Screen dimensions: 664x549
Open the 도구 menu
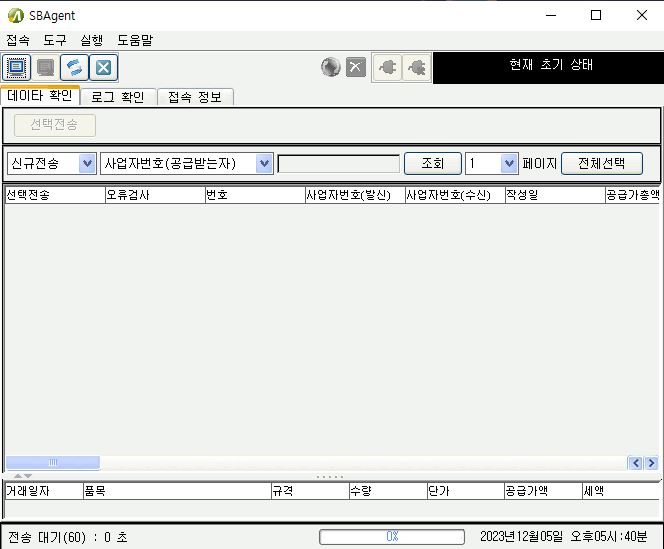tap(54, 40)
